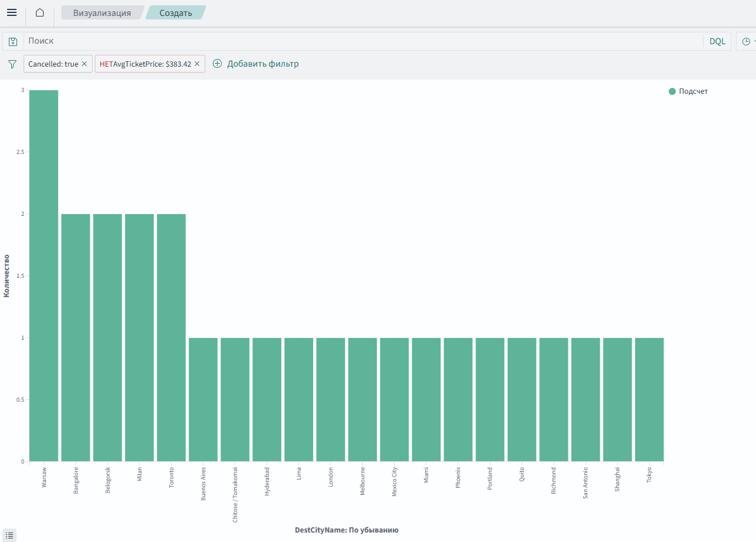
Task: Click the Подсчет legend label
Action: 693,91
